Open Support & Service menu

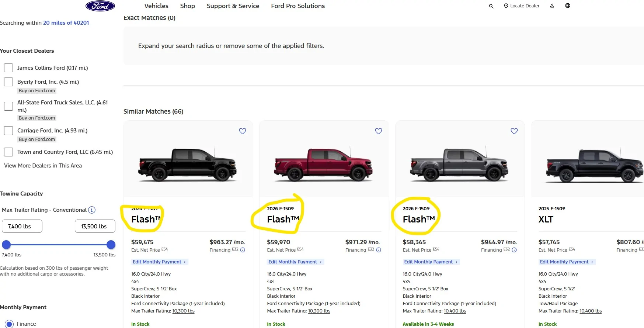point(233,6)
